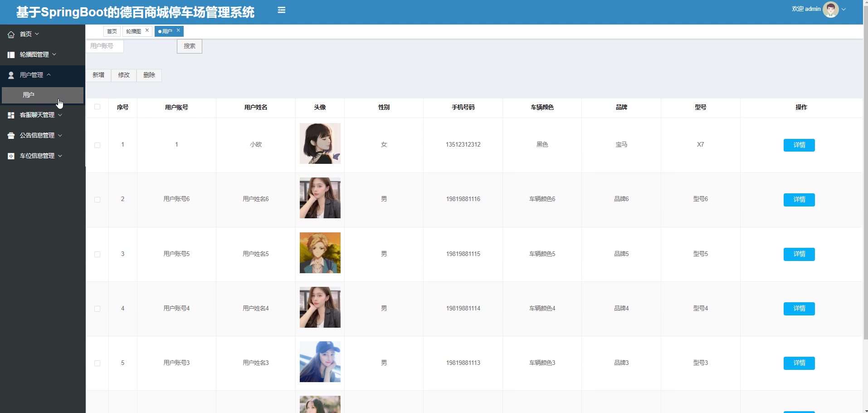
Task: Click avatar thumbnail of 用户姓名4
Action: [320, 307]
